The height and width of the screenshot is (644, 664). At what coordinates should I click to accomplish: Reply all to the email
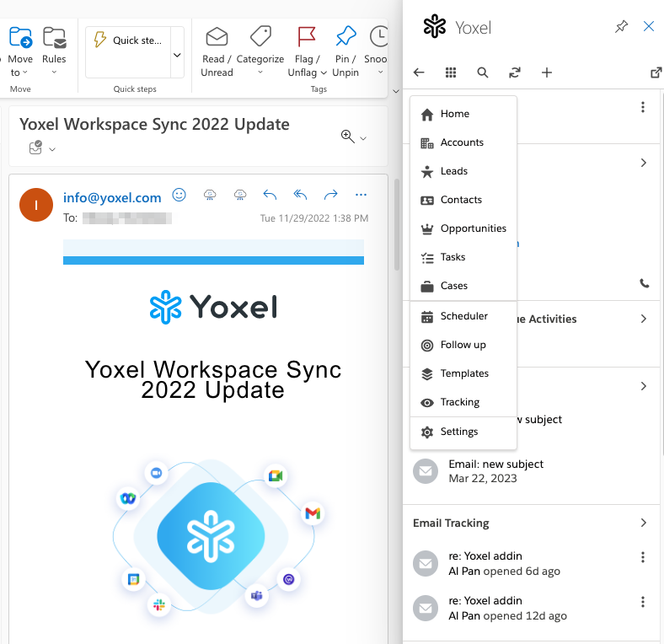point(300,195)
